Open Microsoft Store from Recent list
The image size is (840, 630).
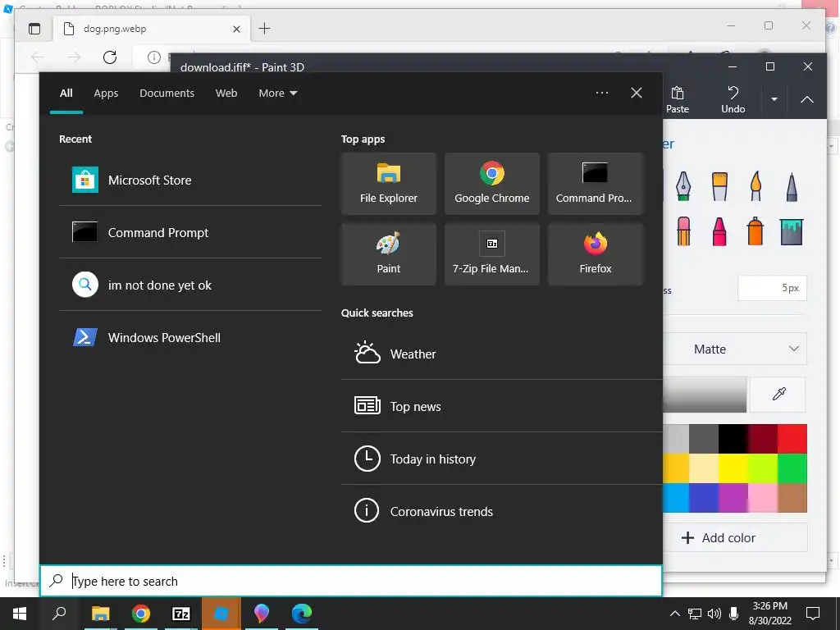click(x=190, y=180)
